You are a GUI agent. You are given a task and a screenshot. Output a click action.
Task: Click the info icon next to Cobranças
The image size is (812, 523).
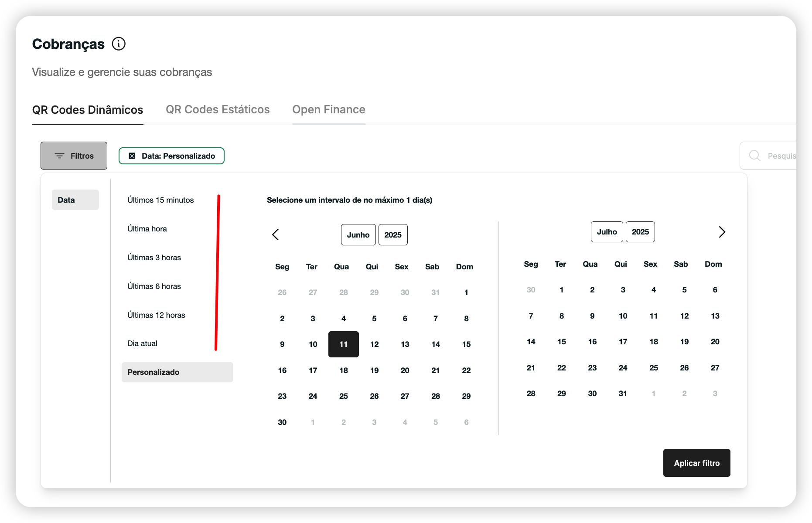[x=119, y=44]
